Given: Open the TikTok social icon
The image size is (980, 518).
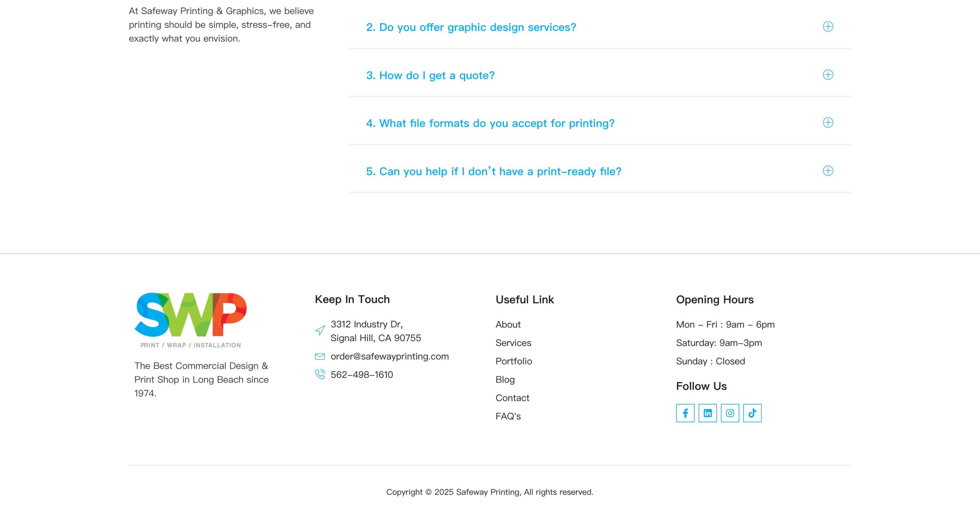Looking at the screenshot, I should click(752, 413).
